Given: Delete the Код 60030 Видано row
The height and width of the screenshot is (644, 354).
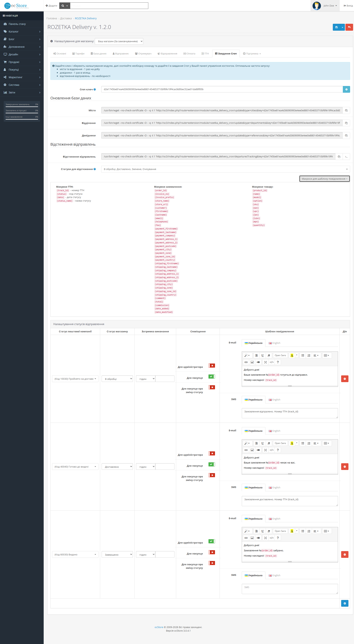Looking at the screenshot, I should click(345, 554).
